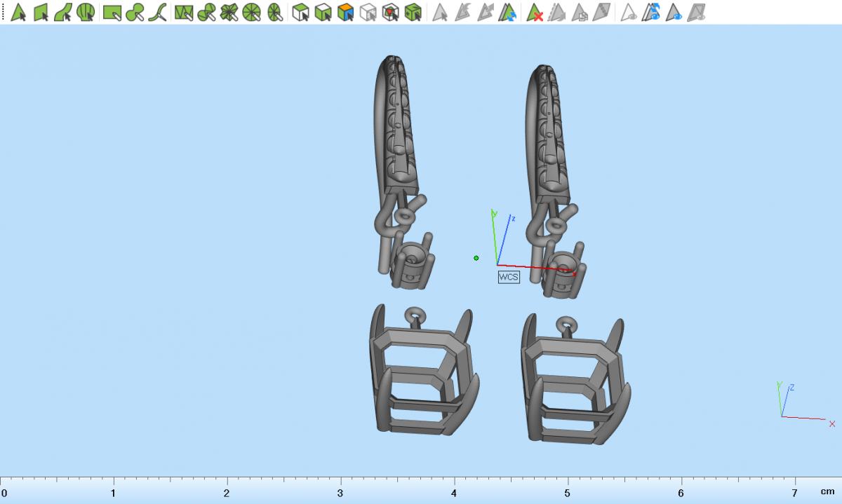Select the Mark Plane tool
Image resolution: width=842 pixels, height=504 pixels.
click(x=41, y=12)
